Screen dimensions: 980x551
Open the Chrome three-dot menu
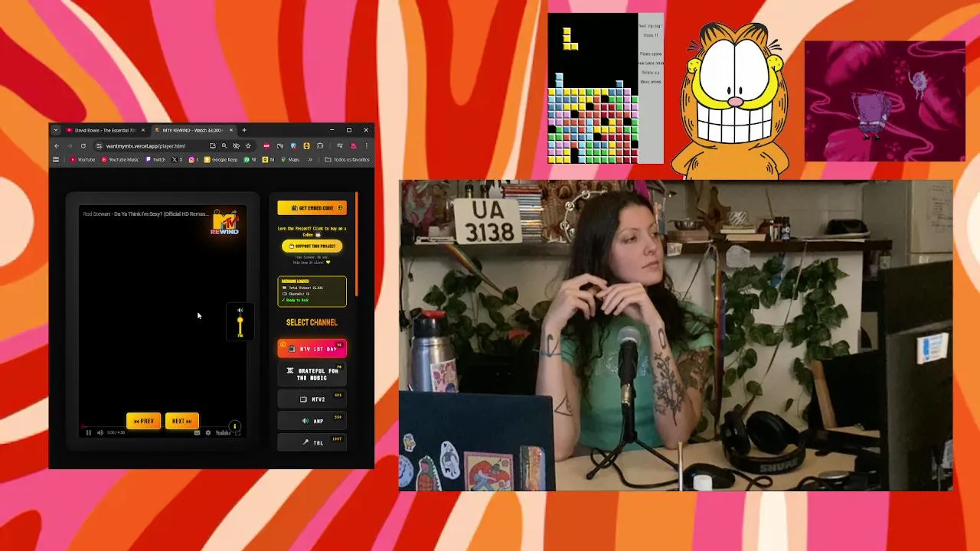click(x=367, y=146)
